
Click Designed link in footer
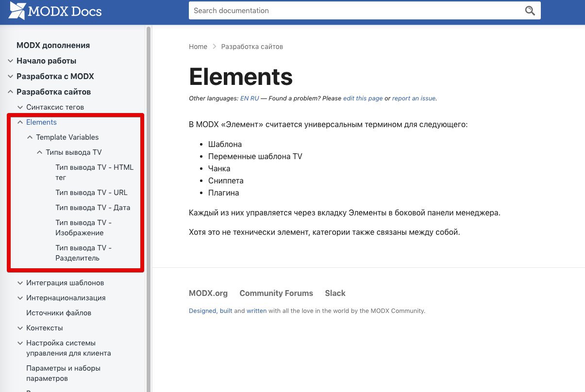pyautogui.click(x=202, y=311)
